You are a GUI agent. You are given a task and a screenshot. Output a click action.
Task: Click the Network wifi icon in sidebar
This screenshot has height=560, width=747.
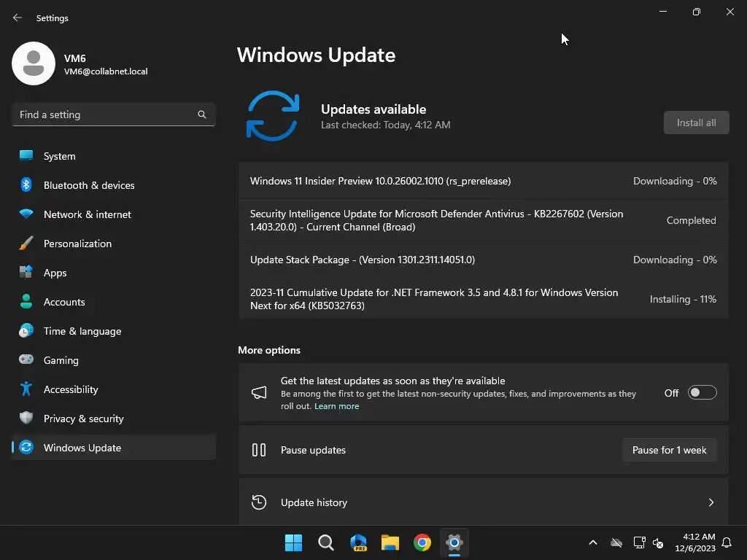coord(26,214)
